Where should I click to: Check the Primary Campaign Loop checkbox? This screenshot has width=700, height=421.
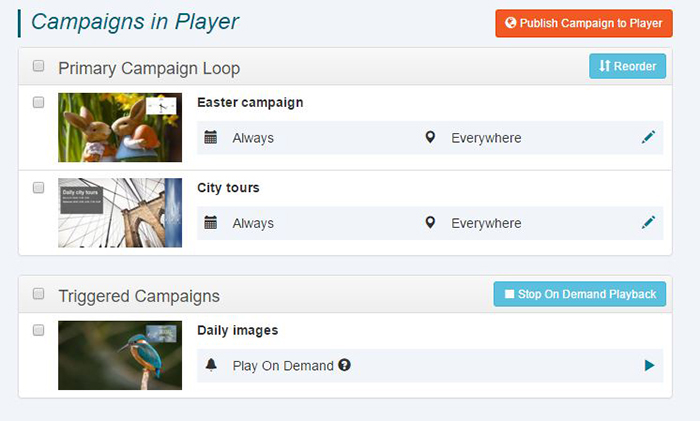pyautogui.click(x=38, y=66)
